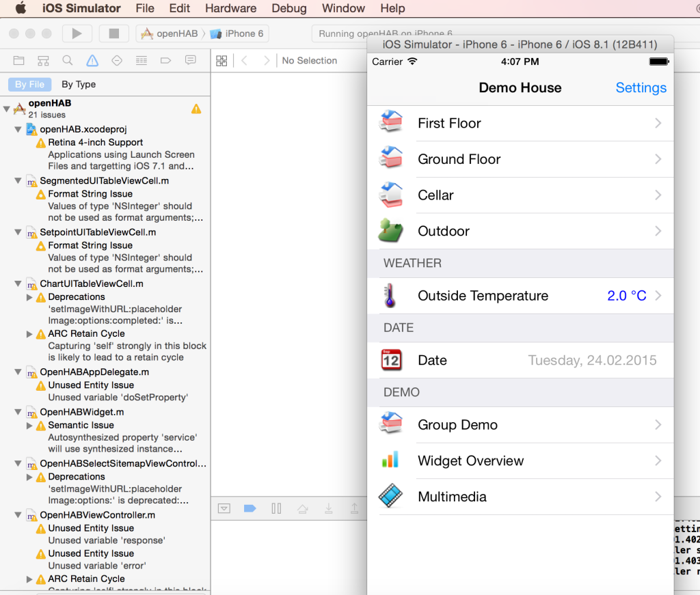This screenshot has width=700, height=595.
Task: Expand the ChartUITableViewCell.m Deprecations issue
Action: point(29,297)
